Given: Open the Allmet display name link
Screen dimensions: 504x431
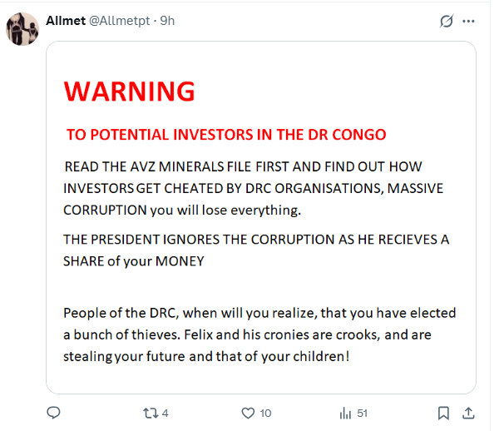Looking at the screenshot, I should click(x=65, y=20).
